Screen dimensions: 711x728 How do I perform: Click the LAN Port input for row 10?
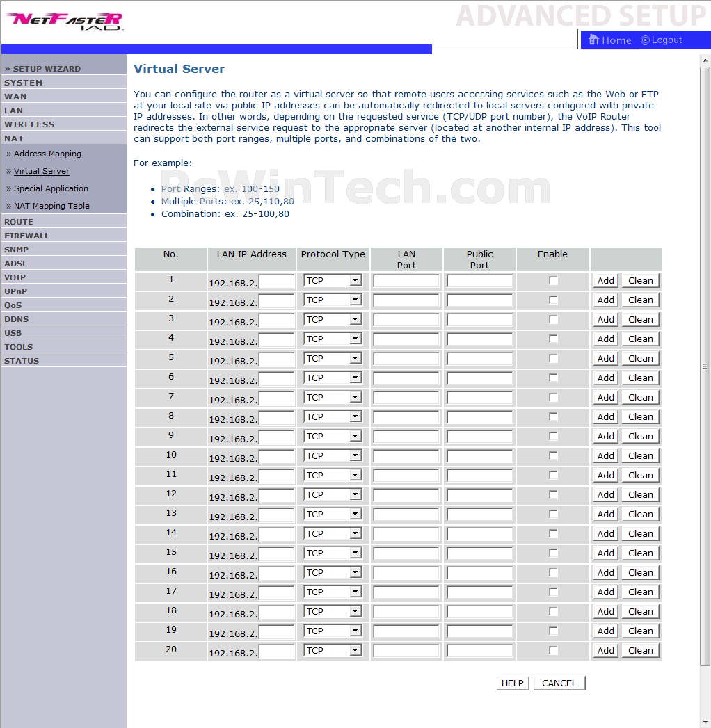[x=406, y=456]
